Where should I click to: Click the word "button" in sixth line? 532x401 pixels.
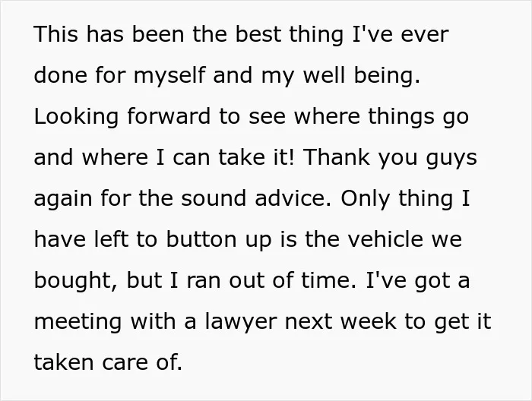201,240
